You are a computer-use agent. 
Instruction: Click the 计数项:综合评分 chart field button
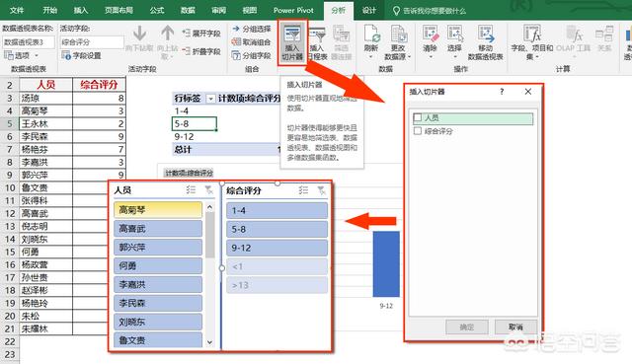[x=189, y=174]
